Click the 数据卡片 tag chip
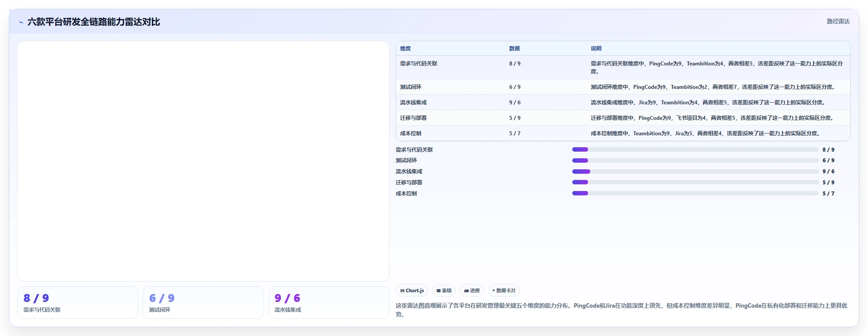The height and width of the screenshot is (336, 868). pyautogui.click(x=504, y=290)
